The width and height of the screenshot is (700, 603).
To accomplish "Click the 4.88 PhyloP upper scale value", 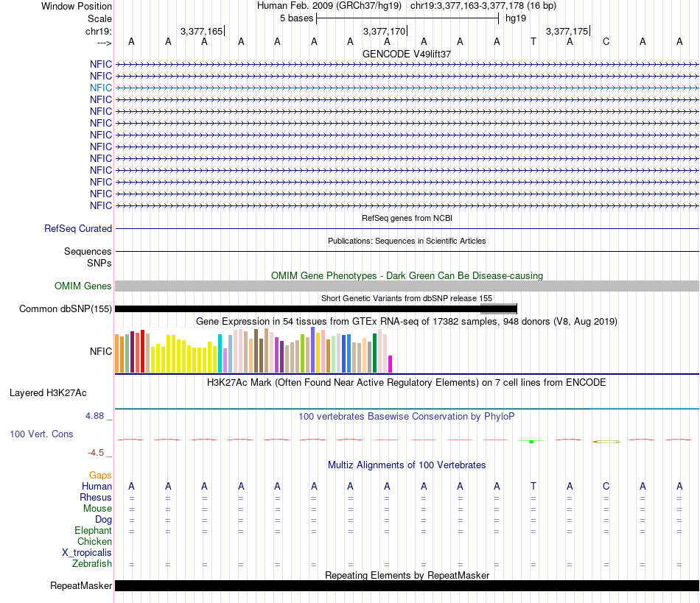I will 94,416.
